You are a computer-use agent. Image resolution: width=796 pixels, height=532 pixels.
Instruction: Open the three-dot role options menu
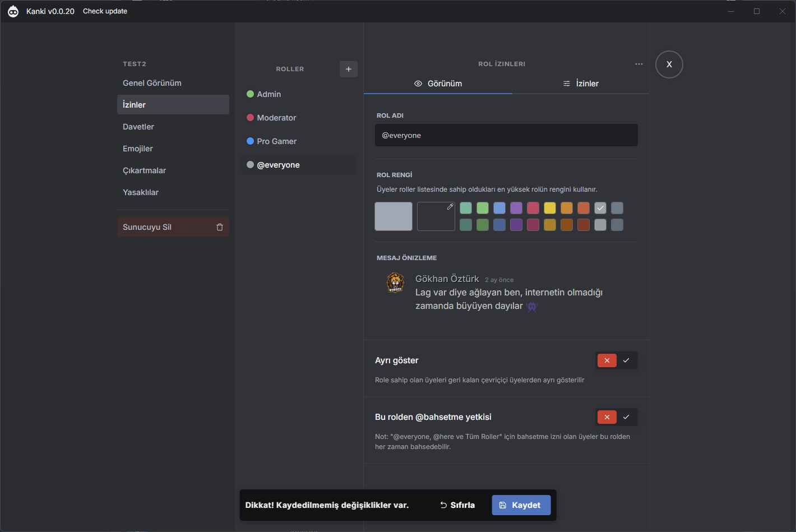pyautogui.click(x=638, y=64)
